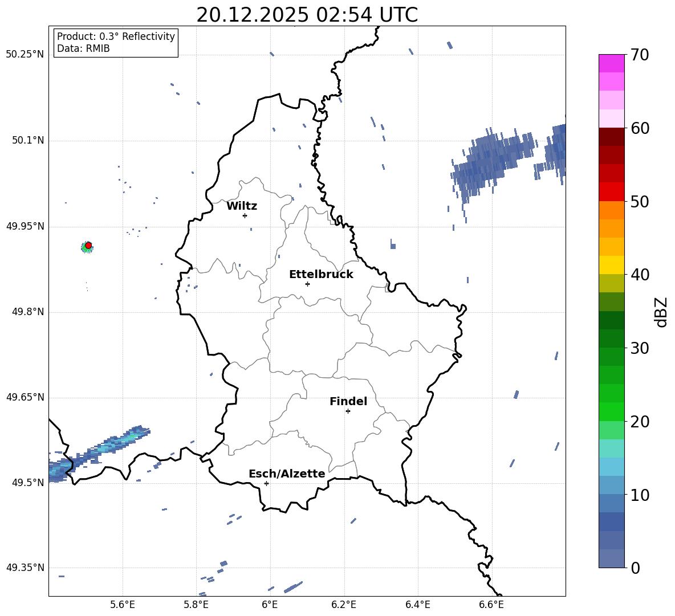Select the Esch/Alzette station label

pyautogui.click(x=287, y=474)
